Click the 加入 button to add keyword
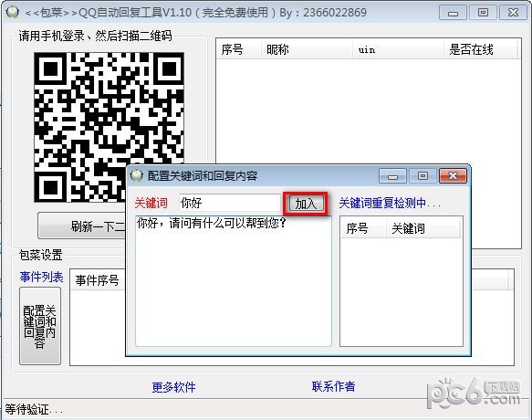This screenshot has width=532, height=420. tap(306, 204)
